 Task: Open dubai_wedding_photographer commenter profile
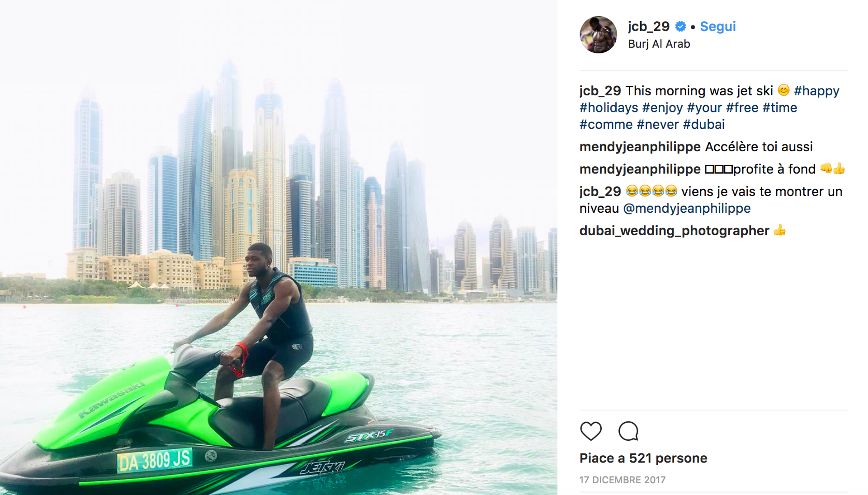click(x=675, y=231)
